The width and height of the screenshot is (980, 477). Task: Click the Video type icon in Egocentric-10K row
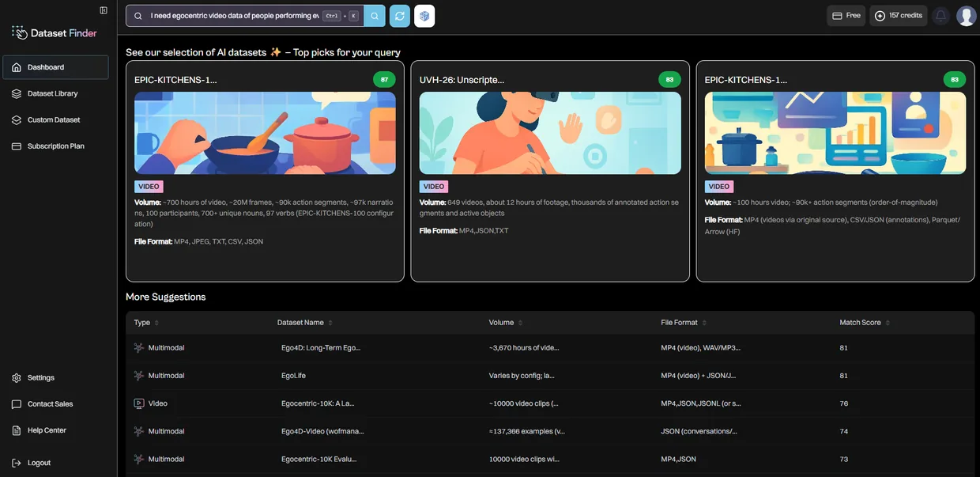coord(139,403)
